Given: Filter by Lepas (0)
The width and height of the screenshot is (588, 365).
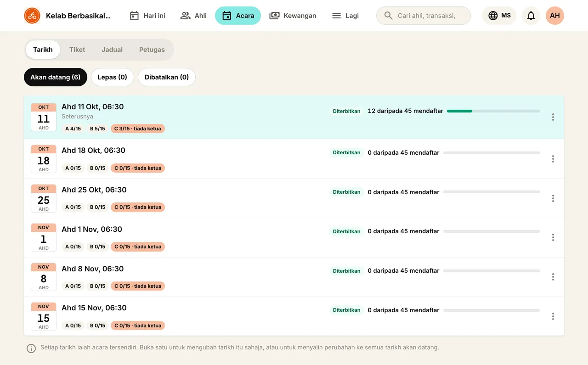Looking at the screenshot, I should 113,77.
